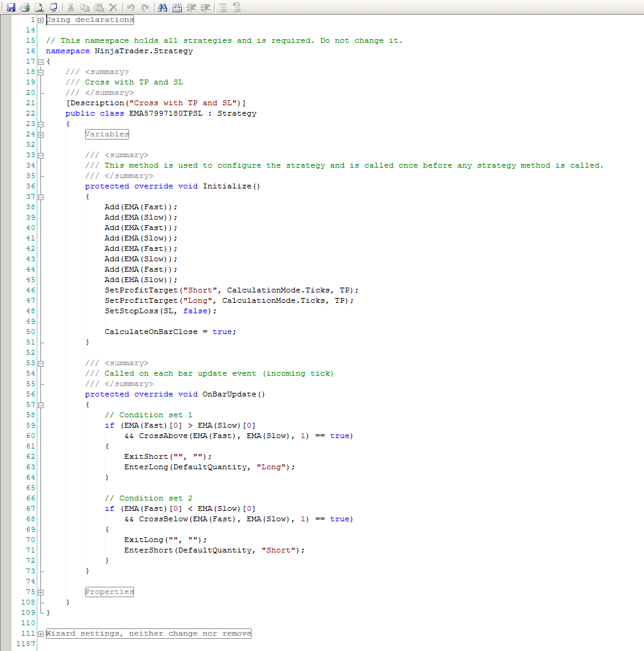Click the Description attribute on line 21
This screenshot has height=651, width=644.
click(156, 103)
